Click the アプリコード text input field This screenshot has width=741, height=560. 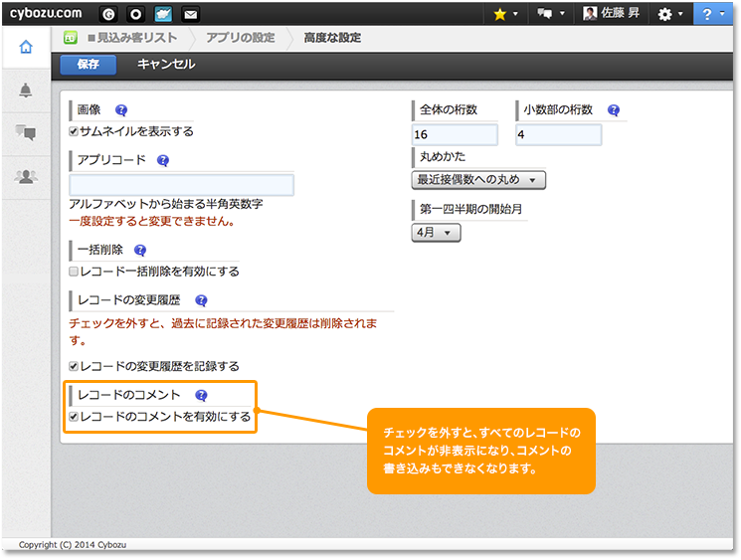(x=181, y=185)
